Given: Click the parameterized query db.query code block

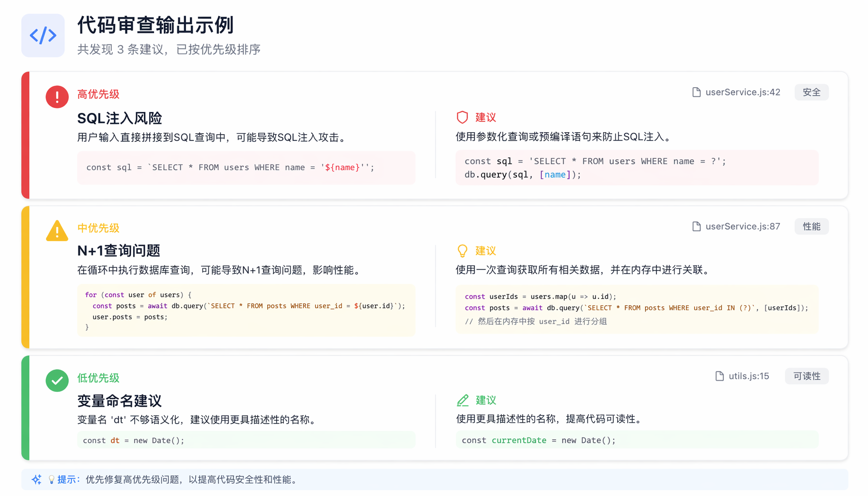Looking at the screenshot, I should [x=636, y=168].
